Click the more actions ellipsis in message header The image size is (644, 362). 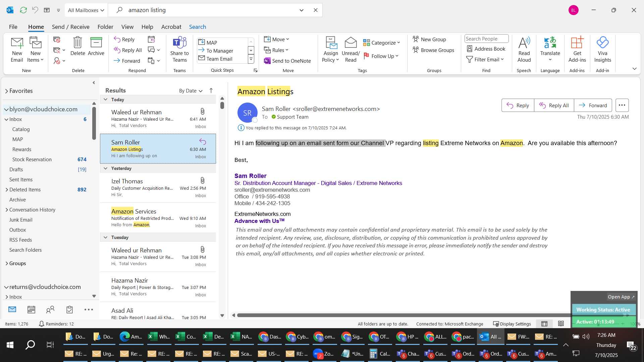(622, 105)
